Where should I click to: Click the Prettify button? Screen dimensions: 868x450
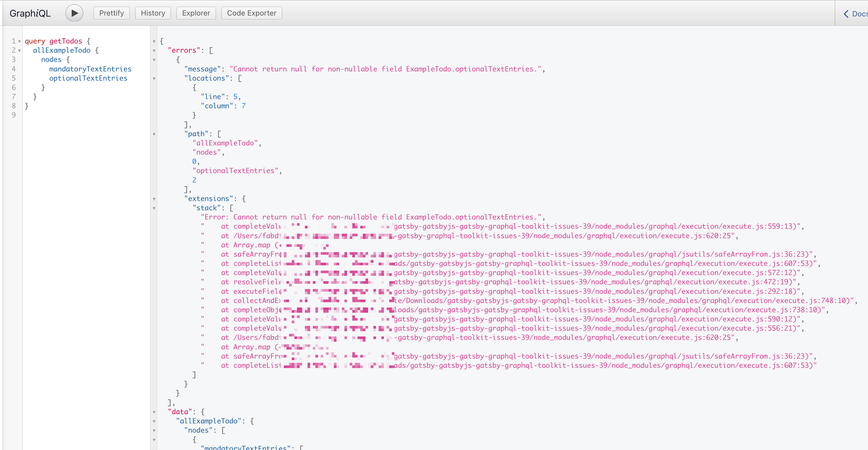[x=111, y=13]
